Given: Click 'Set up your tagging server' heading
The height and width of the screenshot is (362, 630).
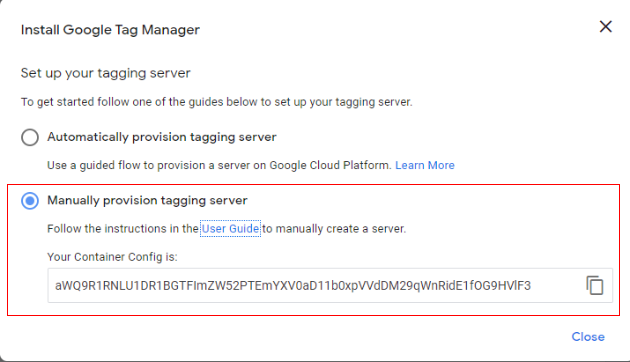Looking at the screenshot, I should pos(106,73).
